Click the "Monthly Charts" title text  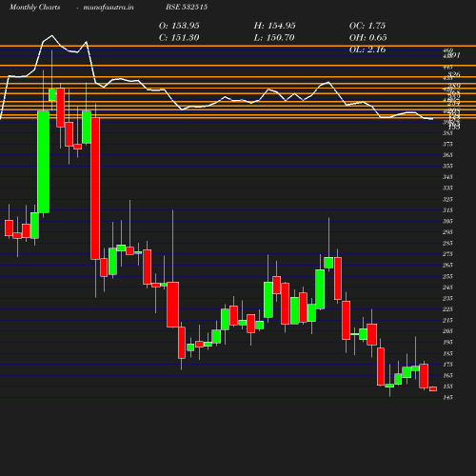pyautogui.click(x=34, y=7)
